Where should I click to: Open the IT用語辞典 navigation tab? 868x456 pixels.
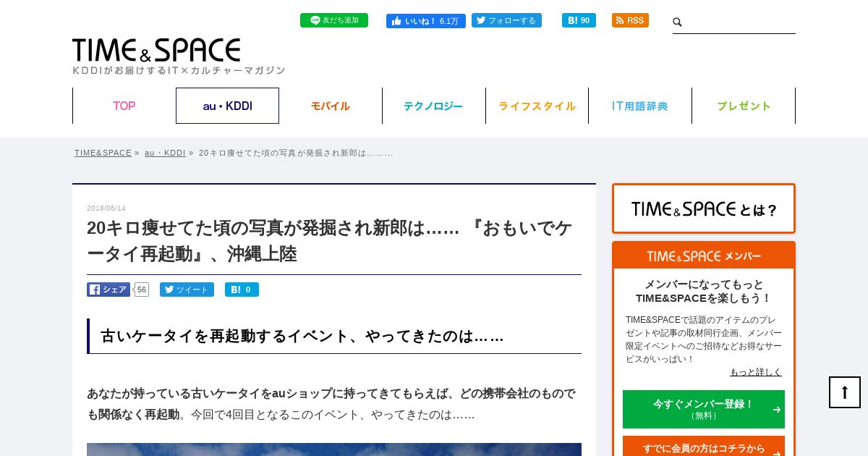coord(640,106)
